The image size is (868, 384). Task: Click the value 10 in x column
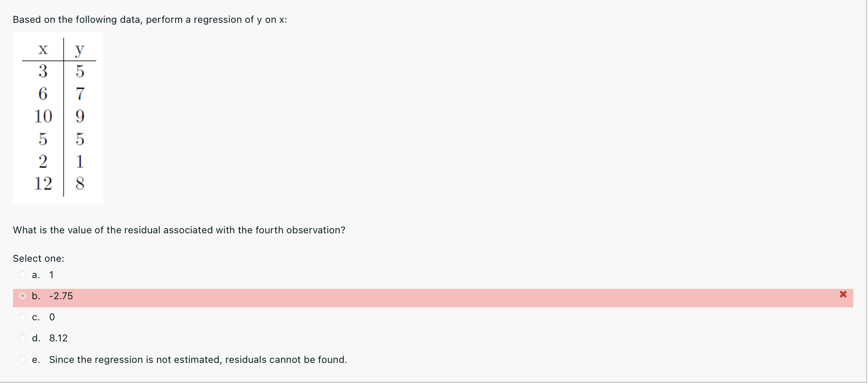pos(43,116)
